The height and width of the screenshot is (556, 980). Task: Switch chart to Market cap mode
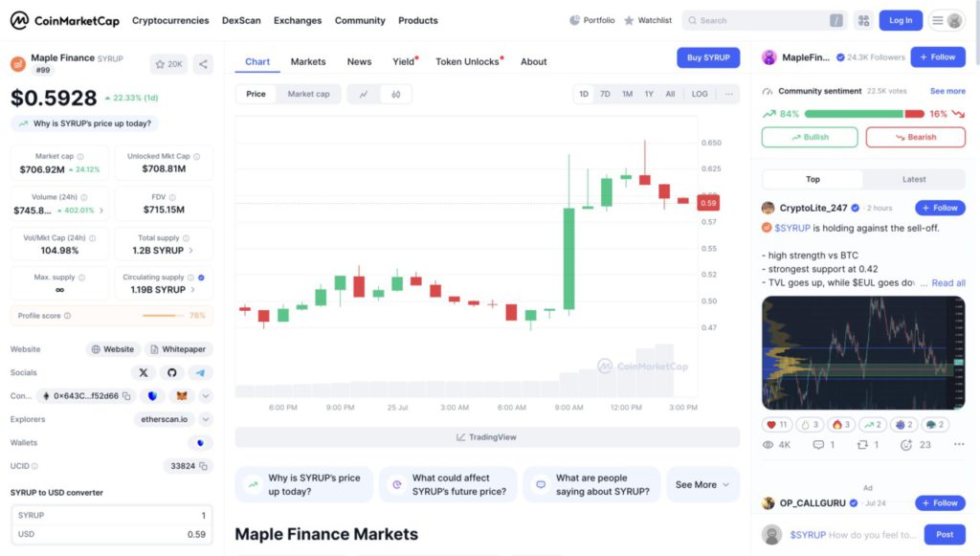(x=308, y=94)
